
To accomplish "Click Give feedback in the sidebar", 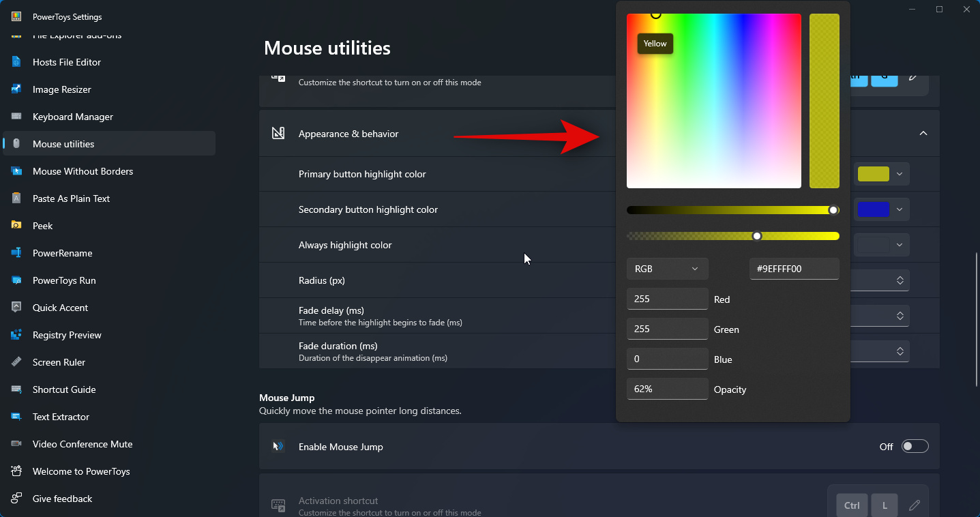I will (62, 499).
